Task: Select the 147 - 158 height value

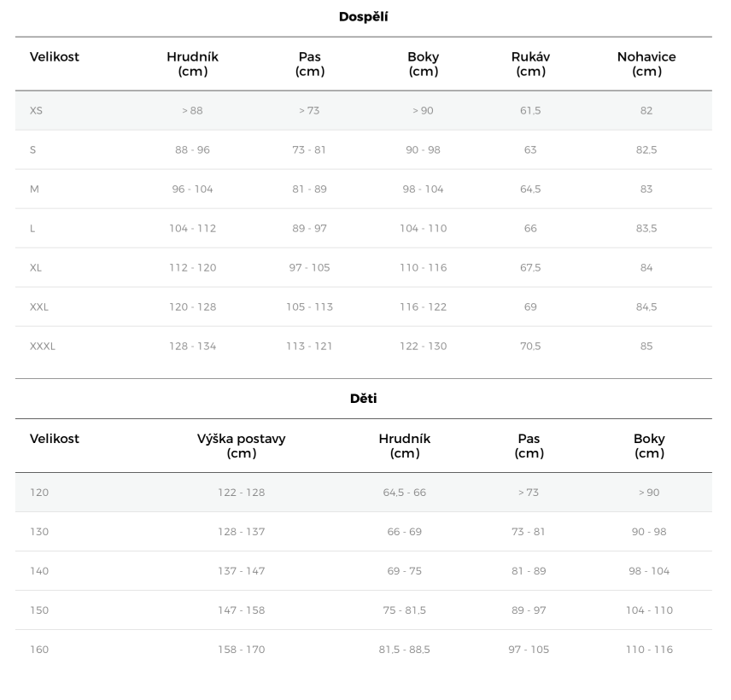Action: pyautogui.click(x=242, y=610)
